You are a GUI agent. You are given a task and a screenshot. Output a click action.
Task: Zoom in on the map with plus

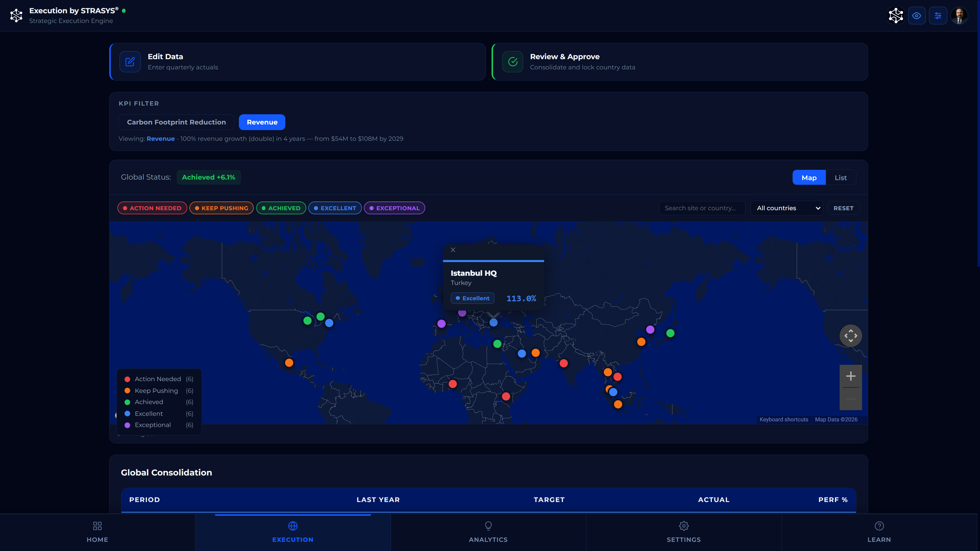pyautogui.click(x=851, y=376)
